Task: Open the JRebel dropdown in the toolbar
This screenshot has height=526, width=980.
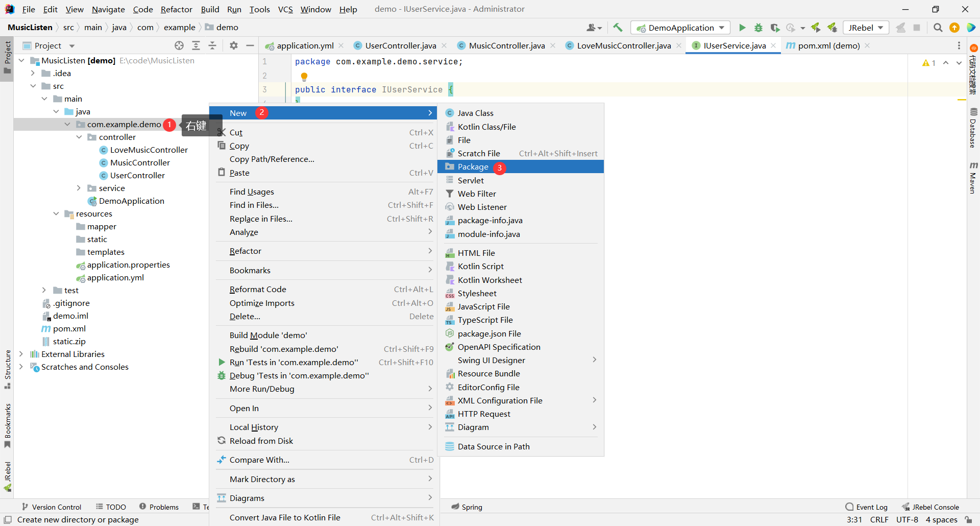Action: tap(866, 28)
